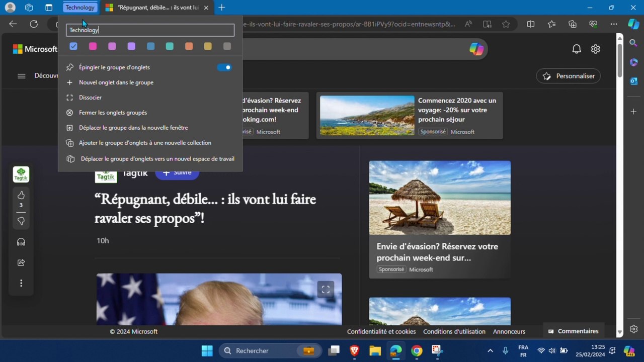The image size is (644, 362).
Task: Open Conditions d'utilisation link
Action: [454, 331]
